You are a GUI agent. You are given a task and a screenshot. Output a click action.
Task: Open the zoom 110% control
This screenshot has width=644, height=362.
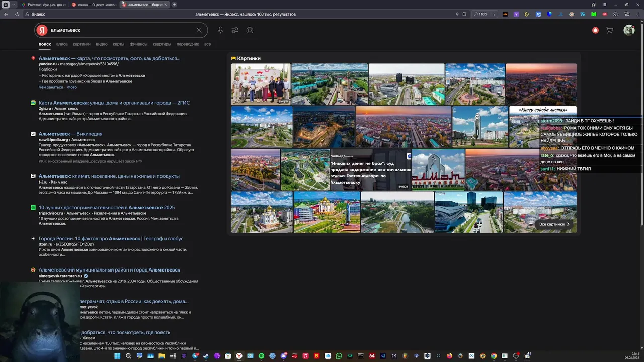click(x=481, y=14)
